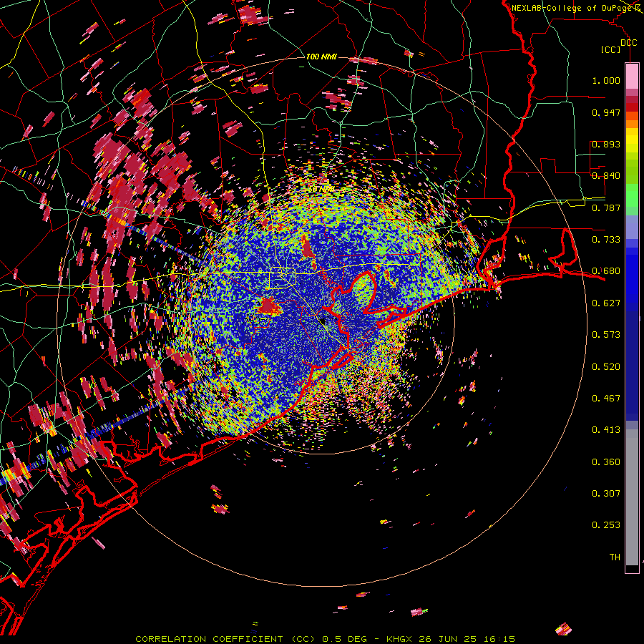
Task: Click the black radar site marker at center
Action: pos(323,321)
